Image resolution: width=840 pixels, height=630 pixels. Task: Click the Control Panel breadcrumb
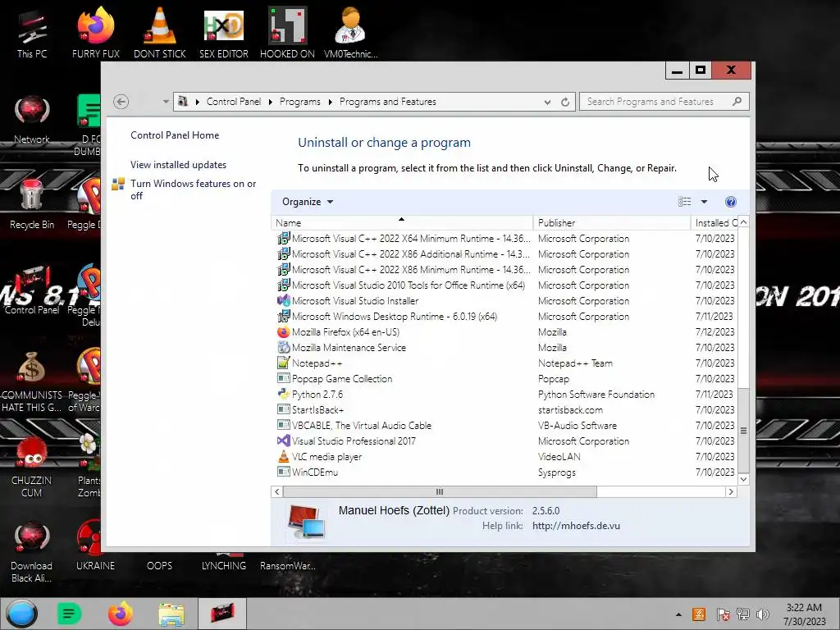click(234, 102)
